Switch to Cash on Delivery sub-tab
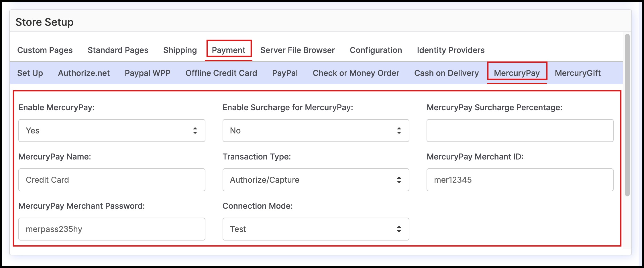Screen dimensions: 644x268 446,73
